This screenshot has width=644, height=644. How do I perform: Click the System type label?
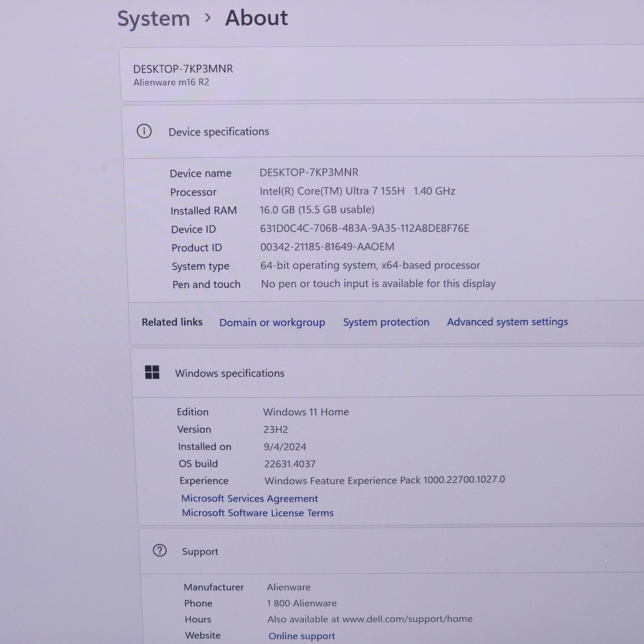(x=201, y=266)
